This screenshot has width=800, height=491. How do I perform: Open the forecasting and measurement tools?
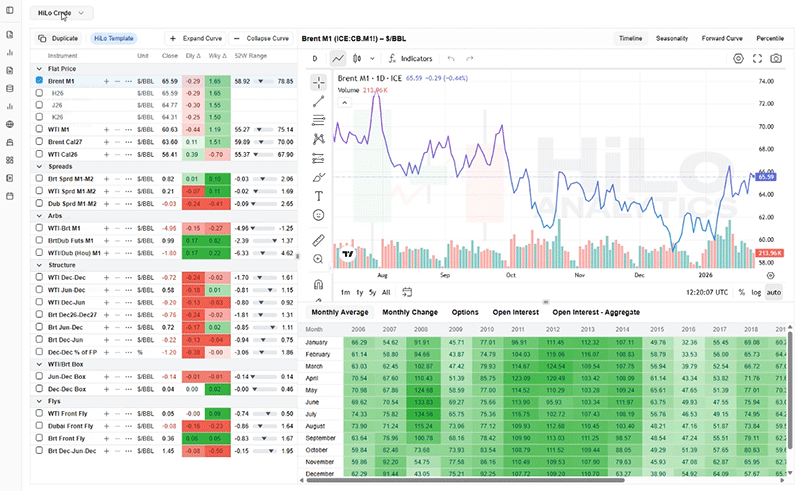pos(319,159)
